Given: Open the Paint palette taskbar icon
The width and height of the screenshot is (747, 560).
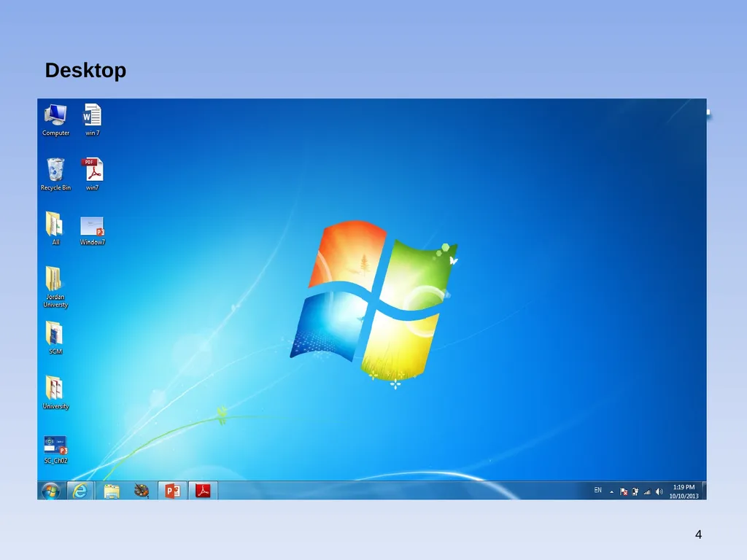Looking at the screenshot, I should click(x=142, y=491).
